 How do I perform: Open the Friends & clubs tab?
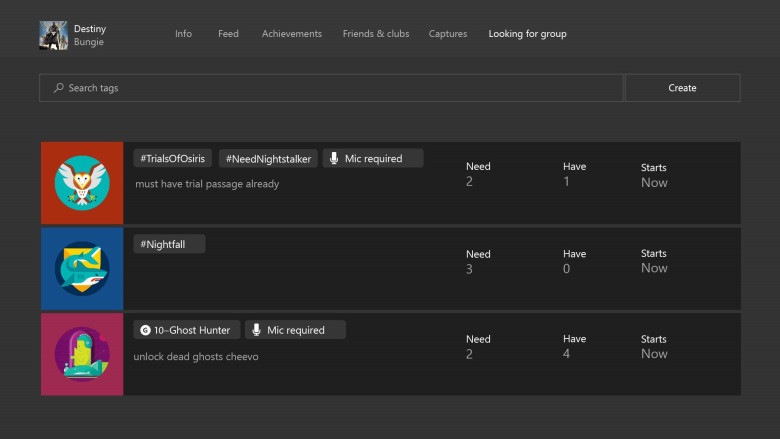click(x=376, y=34)
